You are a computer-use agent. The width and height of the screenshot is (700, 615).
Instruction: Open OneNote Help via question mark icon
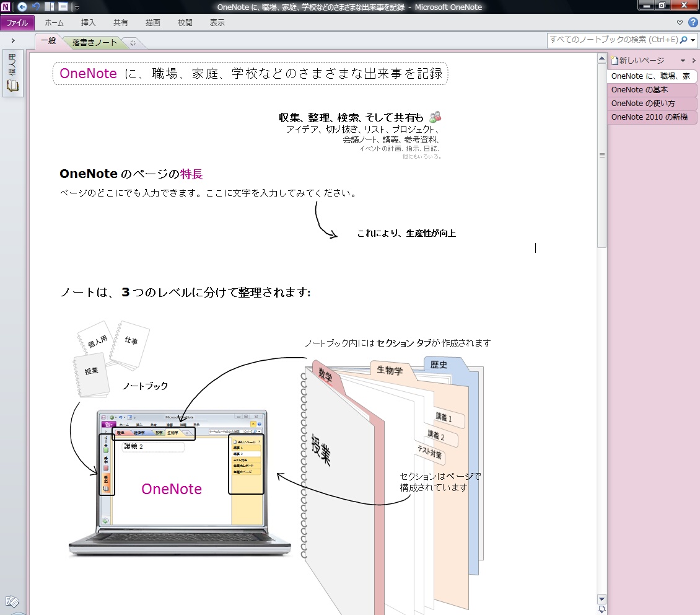click(693, 22)
